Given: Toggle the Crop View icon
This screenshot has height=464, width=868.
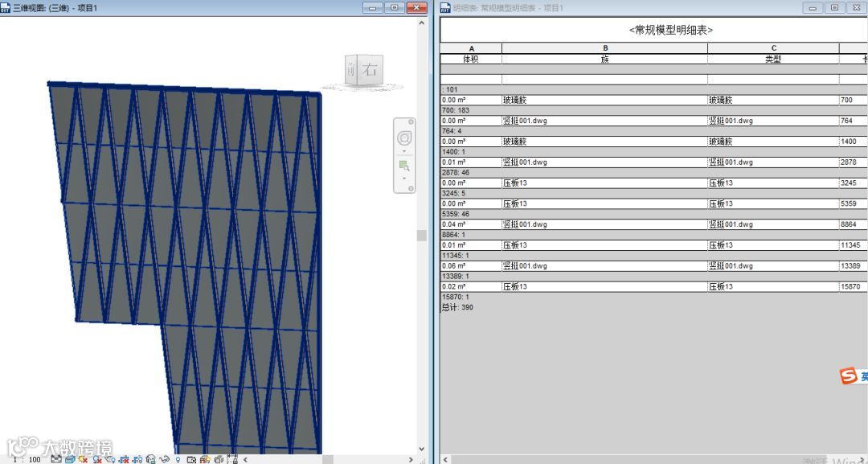Looking at the screenshot, I should [x=124, y=459].
